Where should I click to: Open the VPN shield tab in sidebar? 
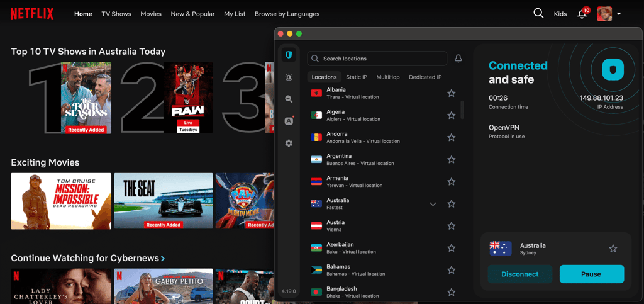coord(289,55)
